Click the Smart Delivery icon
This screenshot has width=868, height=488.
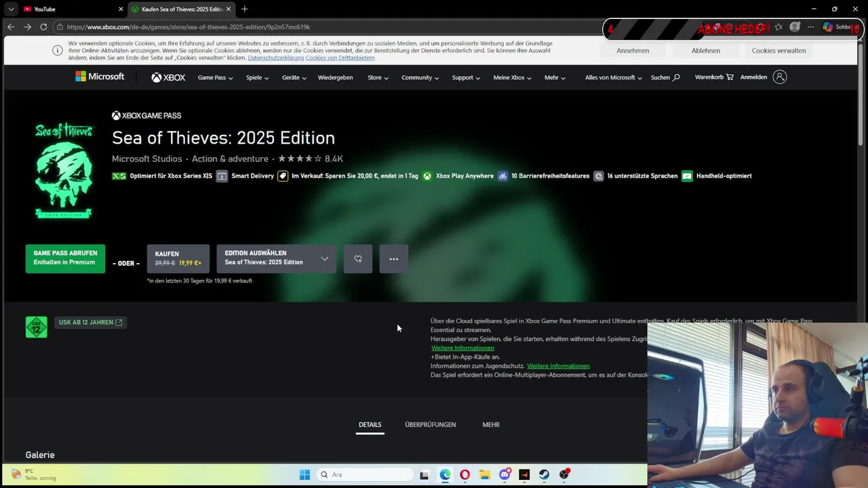pyautogui.click(x=222, y=176)
